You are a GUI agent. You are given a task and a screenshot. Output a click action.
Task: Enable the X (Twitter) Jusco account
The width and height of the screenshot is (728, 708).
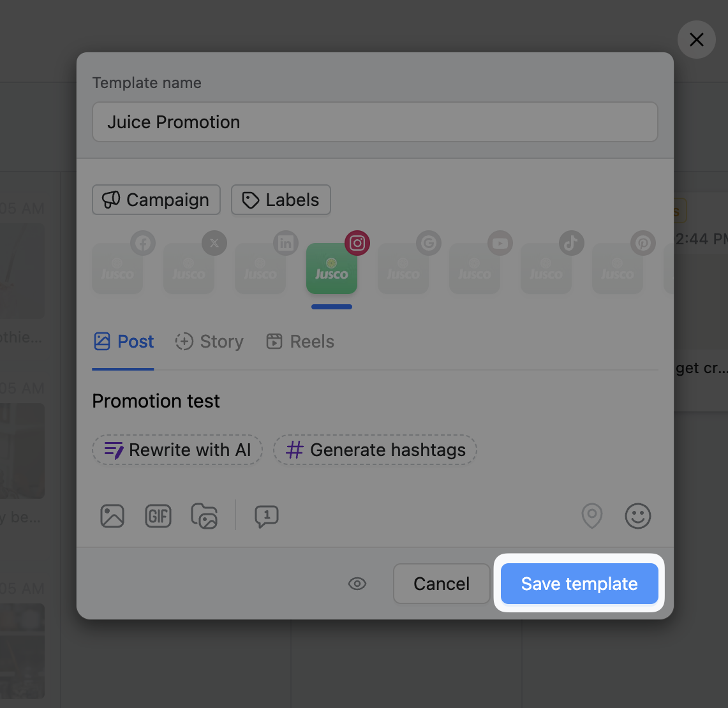pos(189,269)
